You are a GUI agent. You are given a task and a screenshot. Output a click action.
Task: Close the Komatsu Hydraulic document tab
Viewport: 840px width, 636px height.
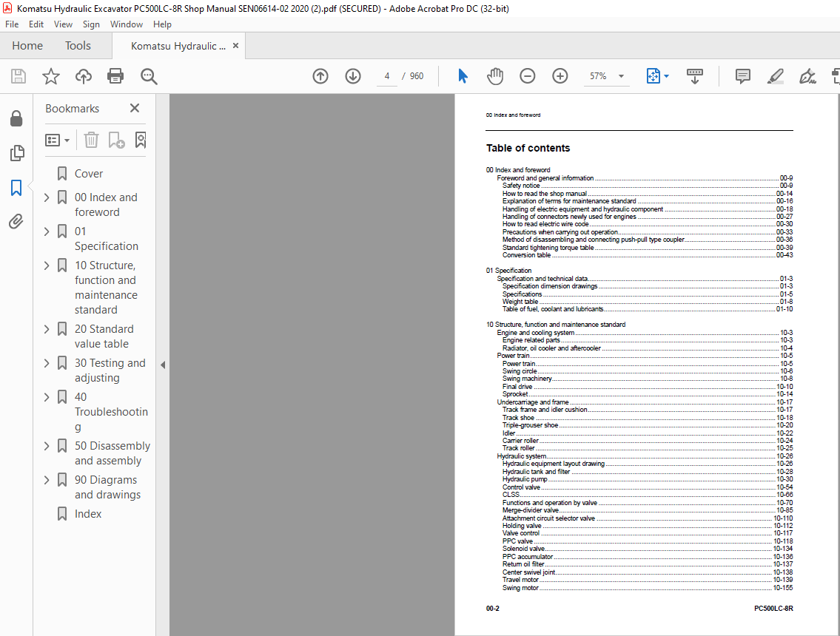[x=235, y=46]
